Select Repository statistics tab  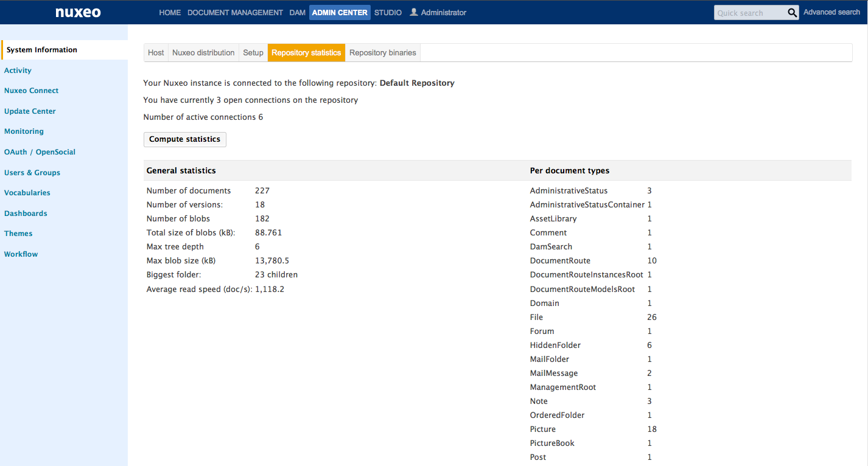click(306, 53)
